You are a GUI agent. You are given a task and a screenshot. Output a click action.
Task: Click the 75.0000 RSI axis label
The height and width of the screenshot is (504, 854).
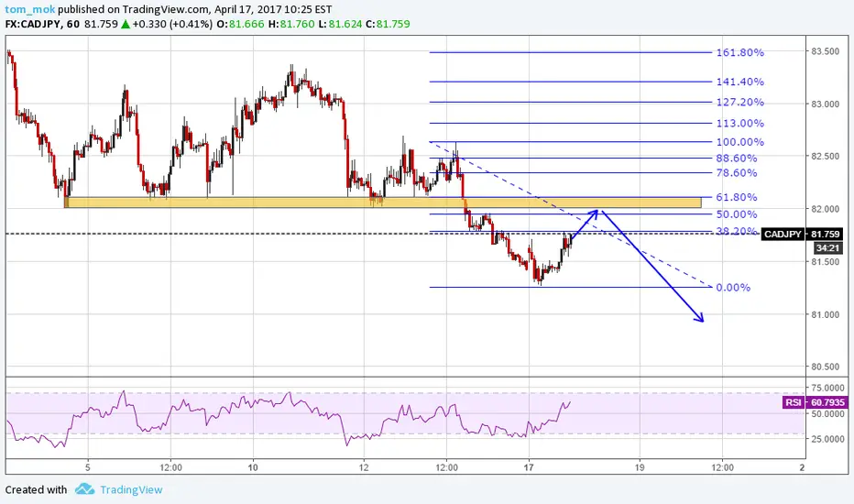click(x=827, y=388)
